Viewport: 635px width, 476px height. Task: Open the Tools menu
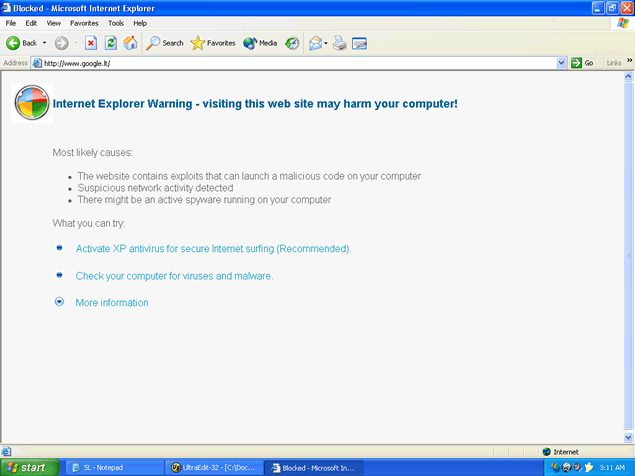click(x=116, y=22)
